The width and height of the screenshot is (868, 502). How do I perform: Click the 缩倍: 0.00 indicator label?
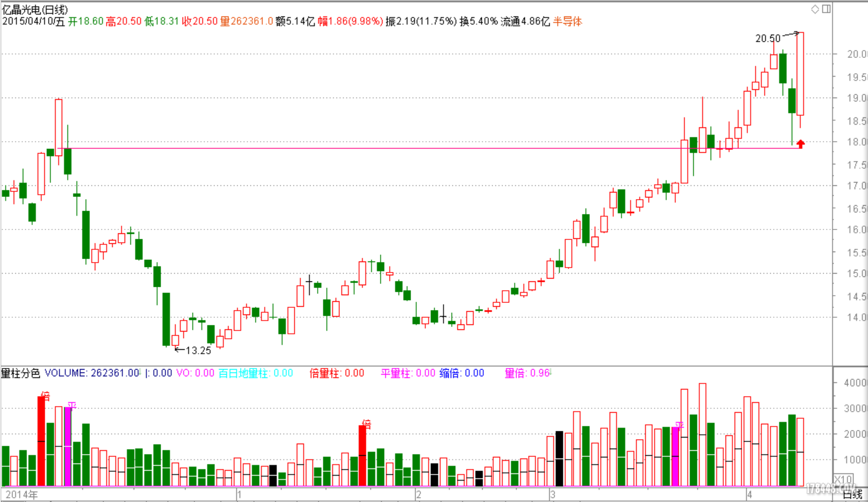[462, 373]
